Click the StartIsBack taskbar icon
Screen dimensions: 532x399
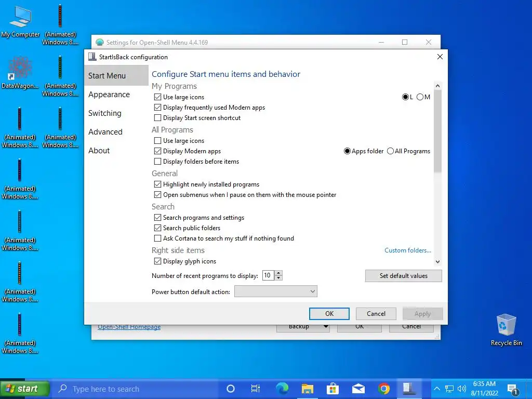coord(409,389)
